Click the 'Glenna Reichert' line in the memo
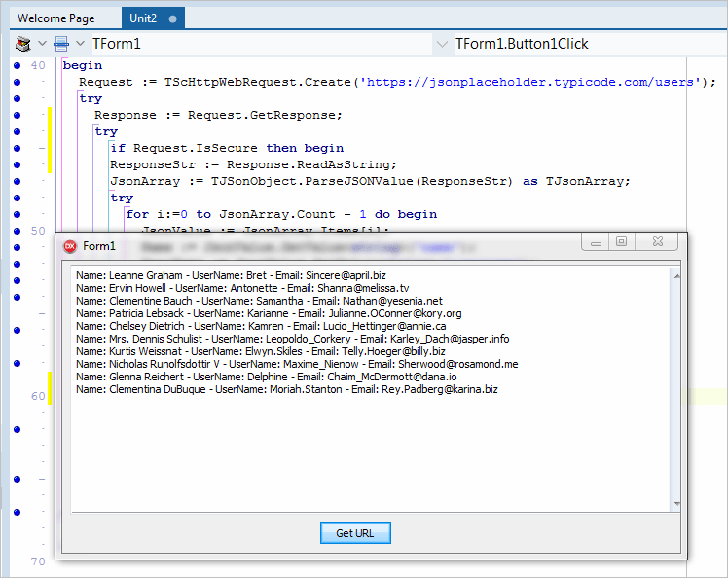 click(x=266, y=377)
